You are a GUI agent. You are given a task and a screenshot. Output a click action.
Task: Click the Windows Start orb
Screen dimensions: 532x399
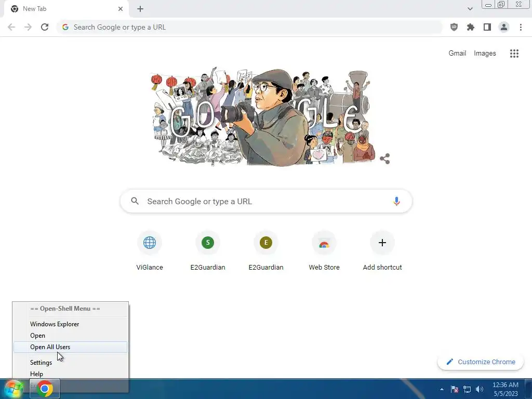click(x=13, y=389)
